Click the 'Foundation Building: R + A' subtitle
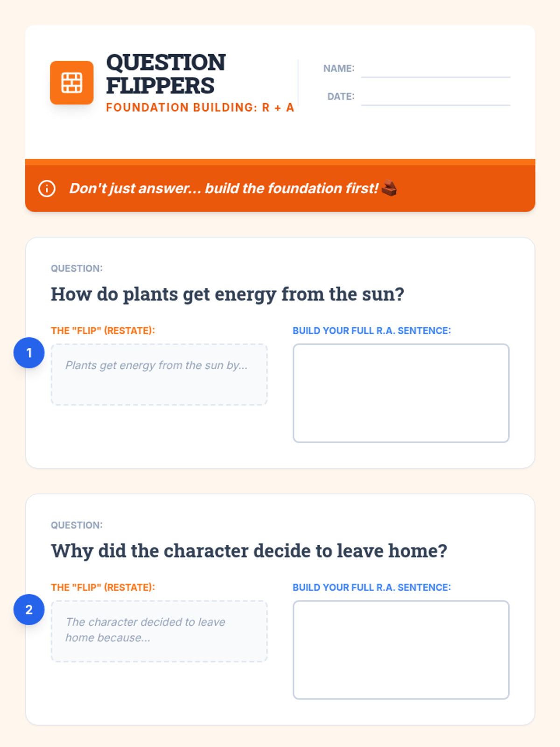This screenshot has height=747, width=560. (200, 107)
